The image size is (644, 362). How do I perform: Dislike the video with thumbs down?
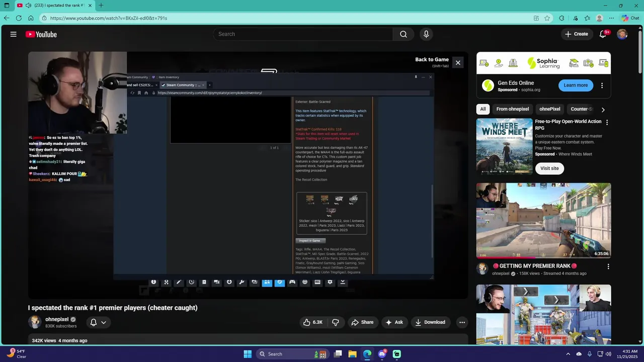[x=336, y=322]
